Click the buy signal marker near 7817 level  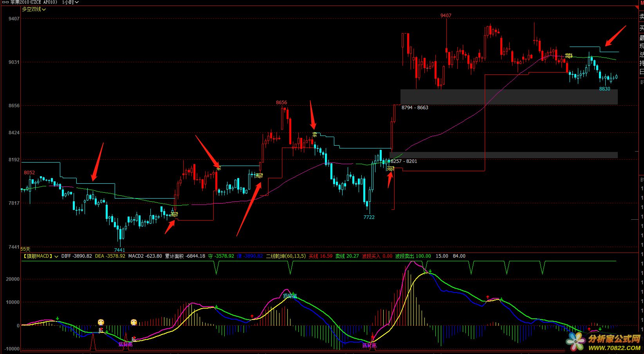pyautogui.click(x=174, y=214)
